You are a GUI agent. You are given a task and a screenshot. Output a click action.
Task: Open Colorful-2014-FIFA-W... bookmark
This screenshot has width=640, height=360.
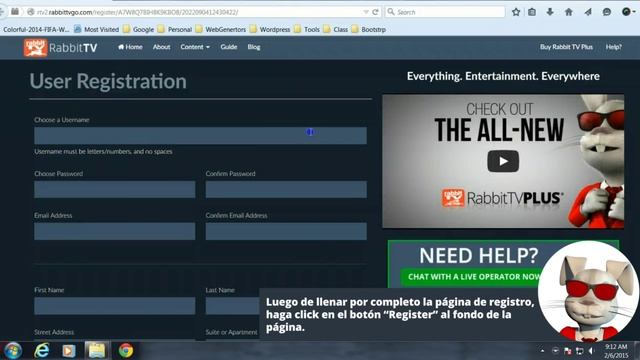click(36, 29)
